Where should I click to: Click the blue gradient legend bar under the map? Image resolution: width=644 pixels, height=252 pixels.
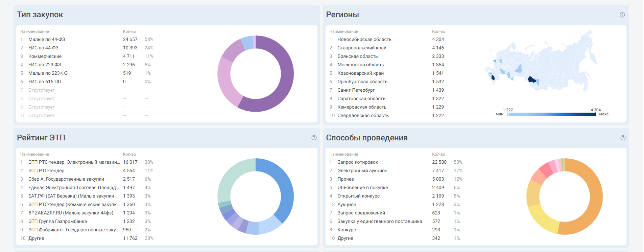(551, 114)
